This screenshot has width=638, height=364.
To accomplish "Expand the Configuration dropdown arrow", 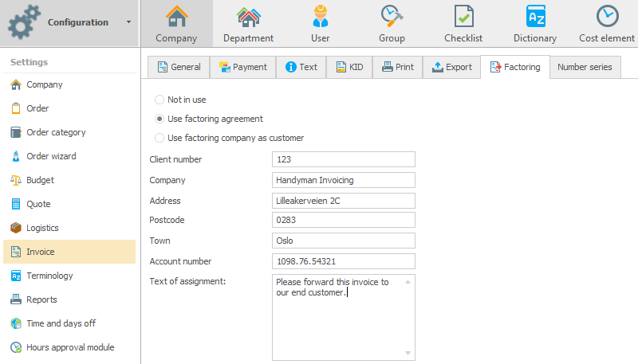I will pos(128,22).
